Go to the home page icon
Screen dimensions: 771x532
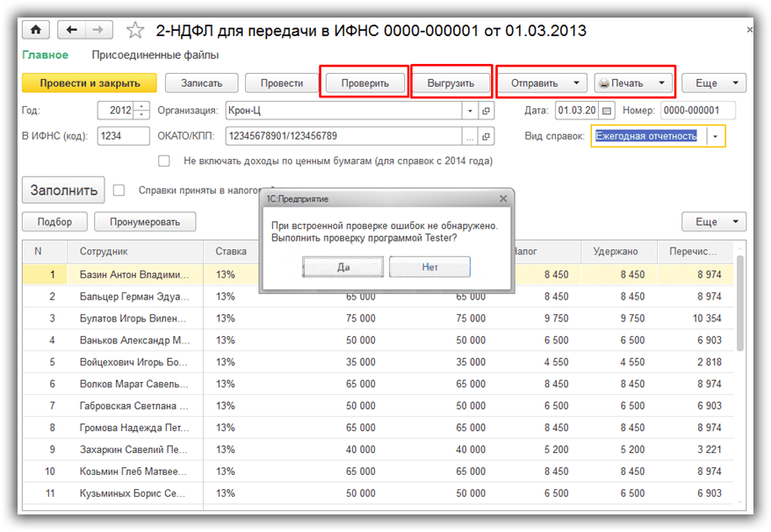tap(35, 30)
